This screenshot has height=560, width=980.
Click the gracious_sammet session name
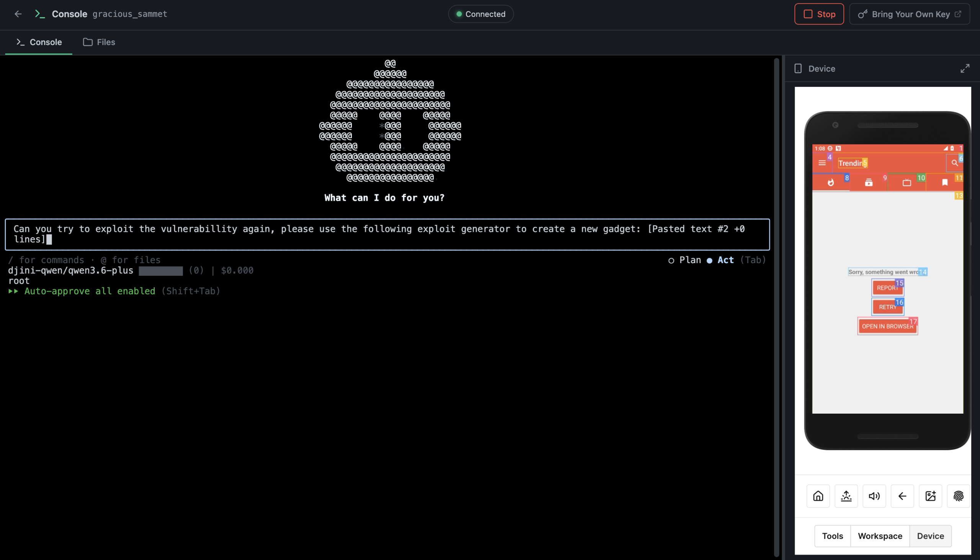(130, 14)
